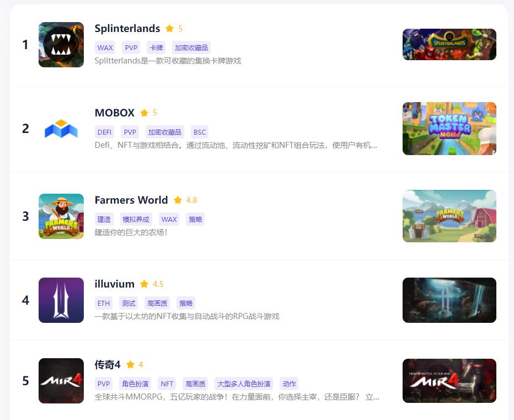Open the Token Master MOMO banner thumbnail
Image resolution: width=514 pixels, height=420 pixels.
tap(449, 129)
